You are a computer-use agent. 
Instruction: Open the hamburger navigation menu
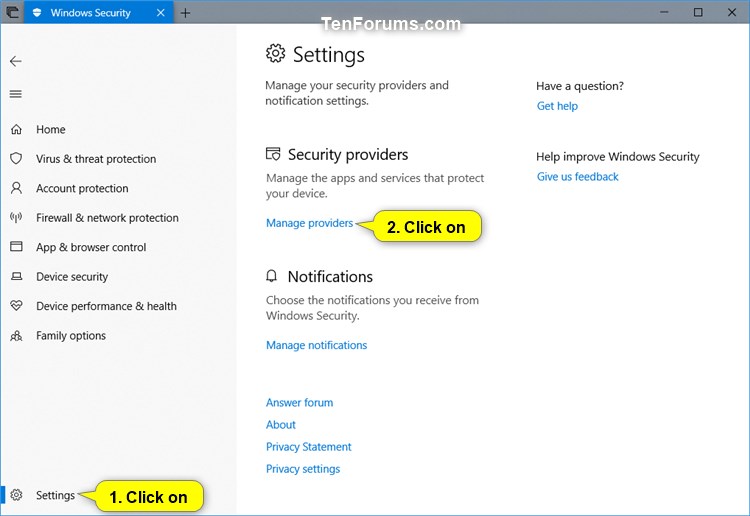(x=16, y=94)
